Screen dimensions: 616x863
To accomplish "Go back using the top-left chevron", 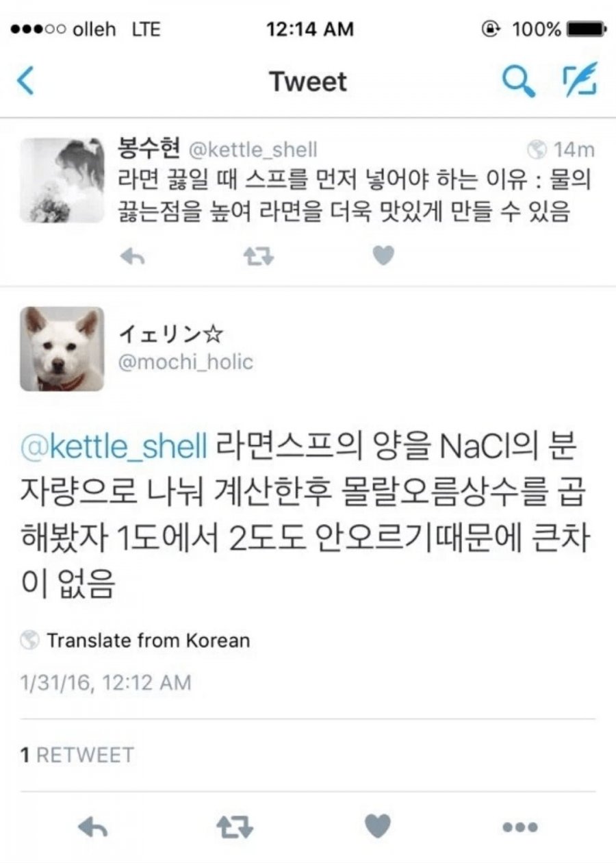I will coord(25,81).
